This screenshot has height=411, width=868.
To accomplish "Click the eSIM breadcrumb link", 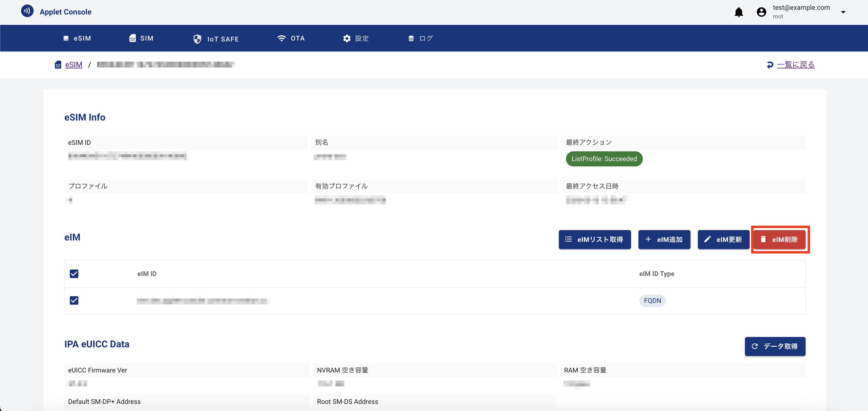I will point(73,64).
